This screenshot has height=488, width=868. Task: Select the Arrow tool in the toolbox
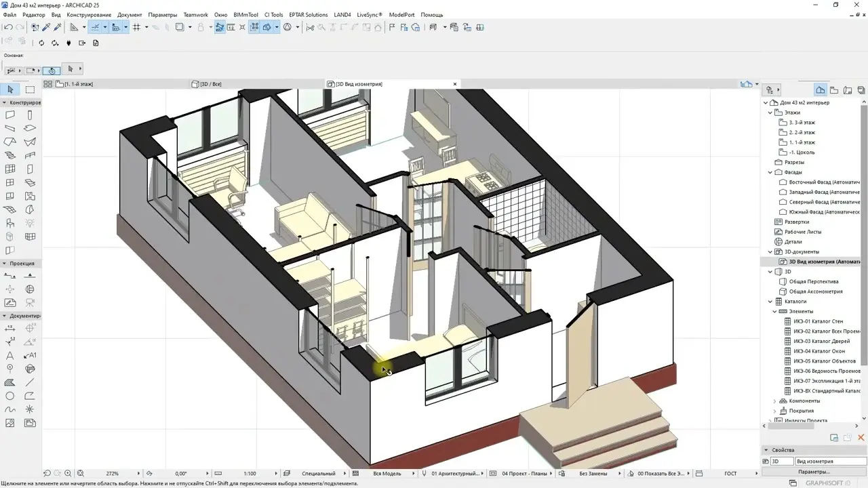(x=10, y=89)
